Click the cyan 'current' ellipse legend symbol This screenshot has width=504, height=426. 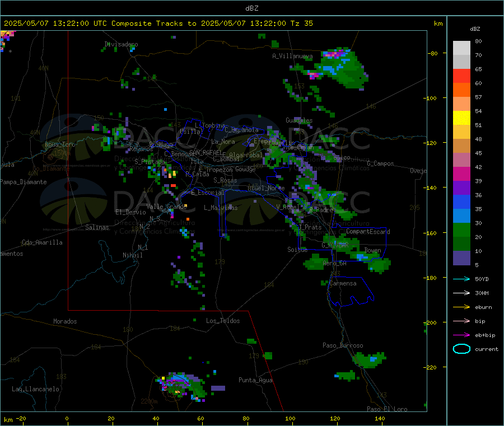tap(461, 349)
